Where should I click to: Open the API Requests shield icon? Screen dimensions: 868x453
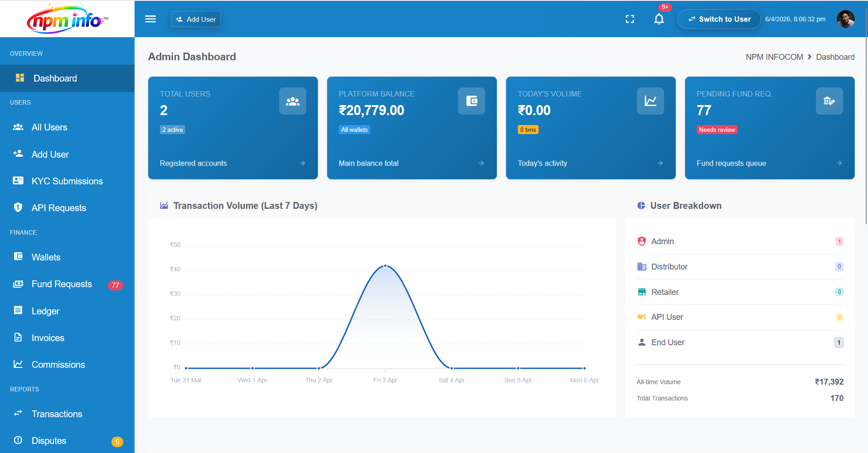(18, 207)
